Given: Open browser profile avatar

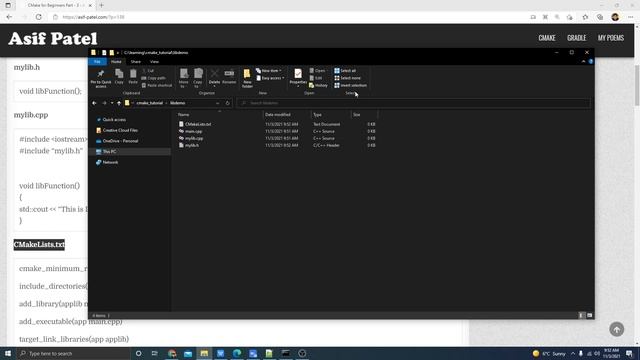Looking at the screenshot, I should [x=615, y=17].
